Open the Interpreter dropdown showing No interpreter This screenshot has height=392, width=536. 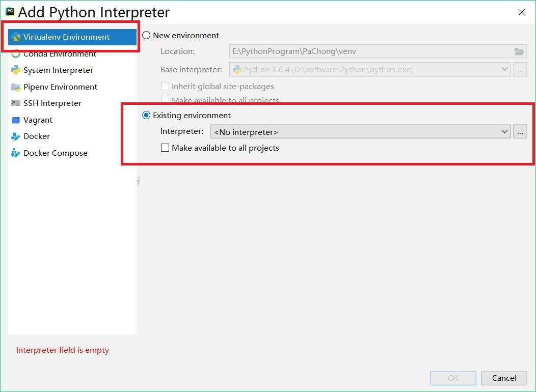(357, 131)
